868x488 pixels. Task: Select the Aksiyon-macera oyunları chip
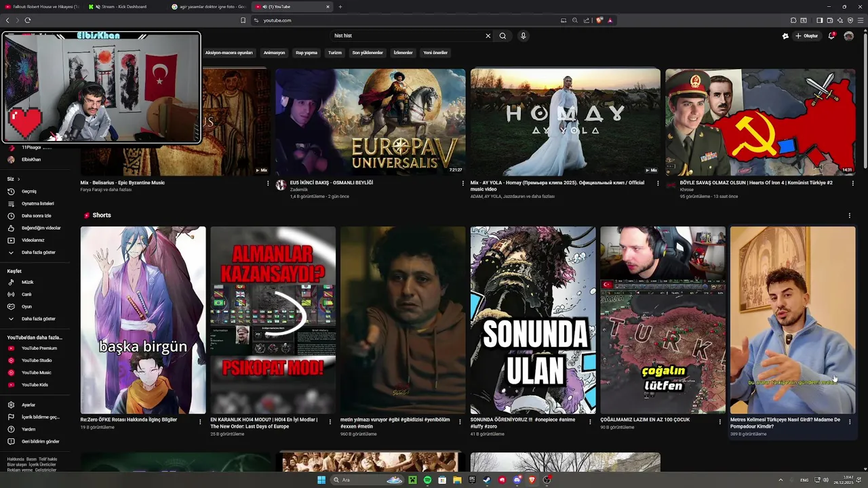click(x=229, y=53)
